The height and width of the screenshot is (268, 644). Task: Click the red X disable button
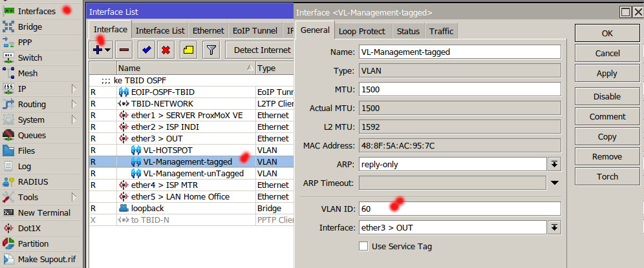tap(166, 50)
